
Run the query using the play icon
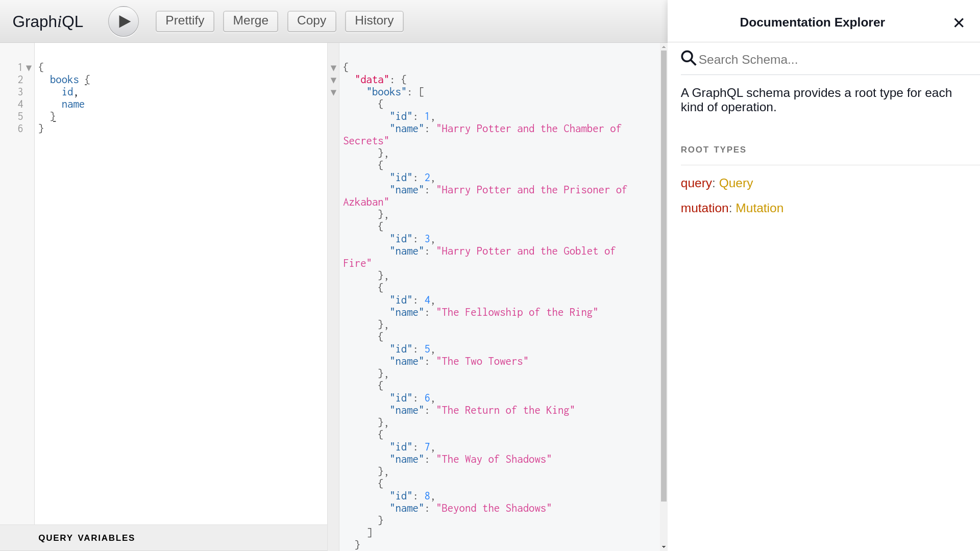pyautogui.click(x=123, y=21)
